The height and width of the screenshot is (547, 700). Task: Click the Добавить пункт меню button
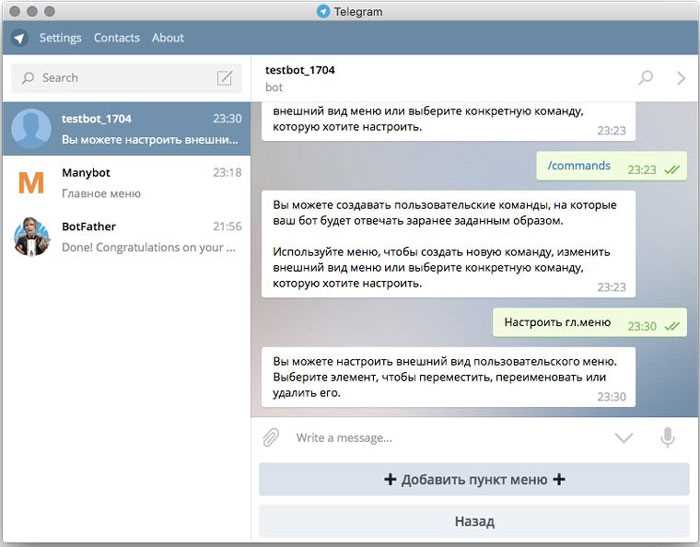[x=474, y=480]
